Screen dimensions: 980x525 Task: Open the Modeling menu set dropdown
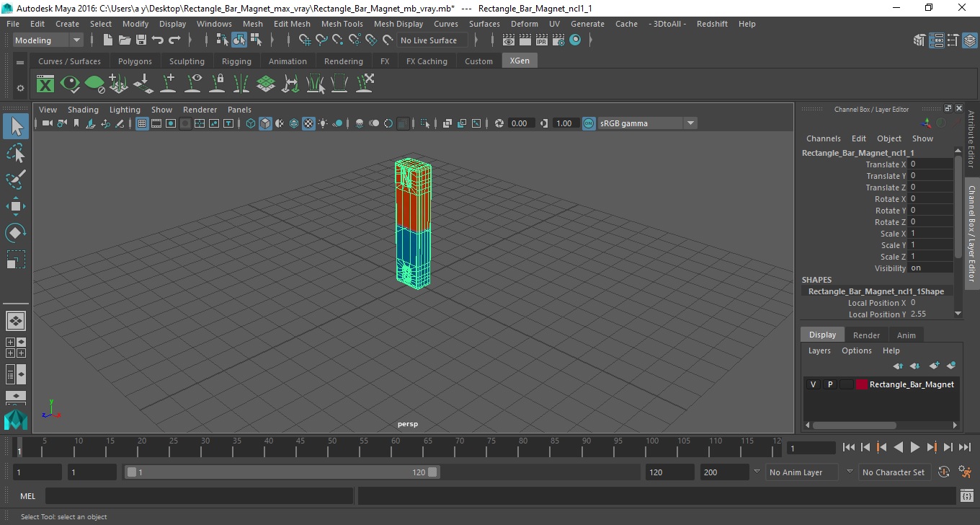[48, 40]
